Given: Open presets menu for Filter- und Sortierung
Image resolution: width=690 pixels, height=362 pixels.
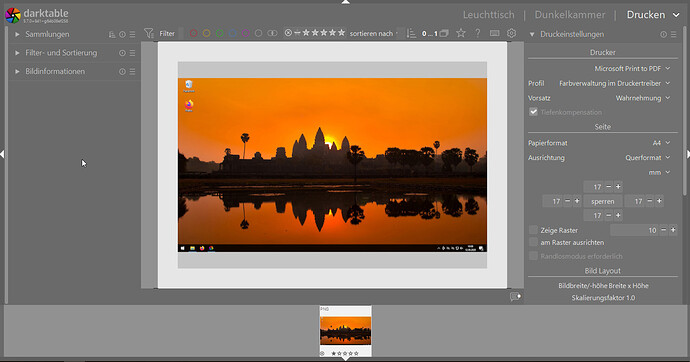Looking at the screenshot, I should tap(132, 53).
